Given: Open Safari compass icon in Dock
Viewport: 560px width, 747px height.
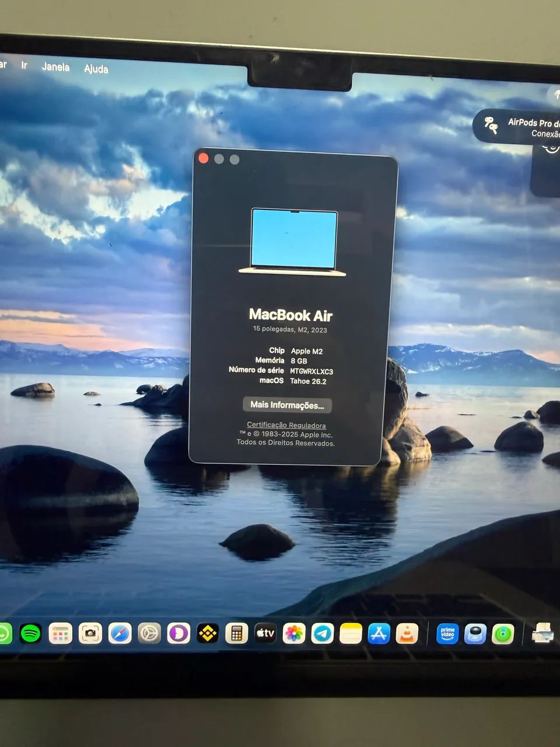Looking at the screenshot, I should pos(120,633).
